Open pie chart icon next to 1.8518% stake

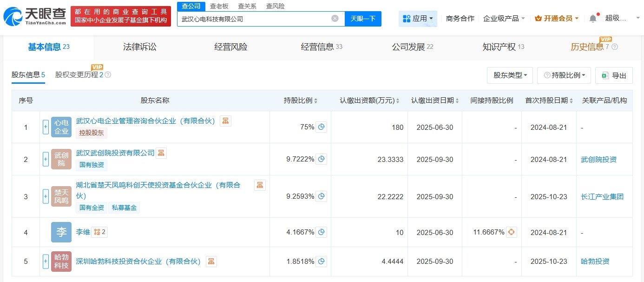(322, 261)
